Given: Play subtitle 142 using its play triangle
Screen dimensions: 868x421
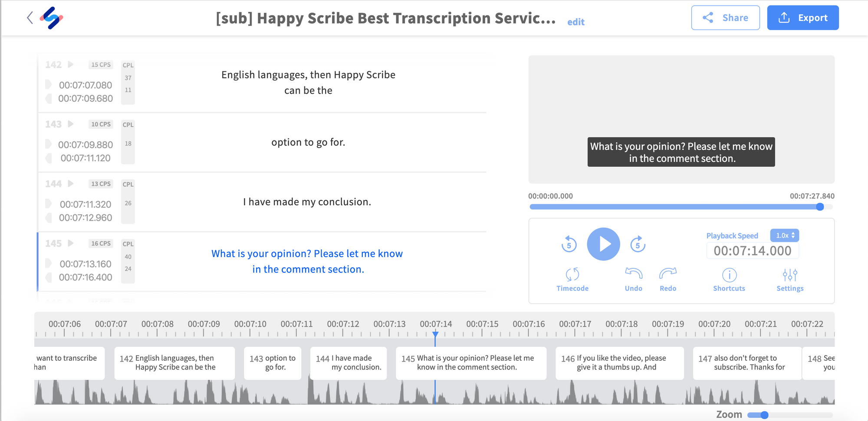Looking at the screenshot, I should tap(71, 65).
